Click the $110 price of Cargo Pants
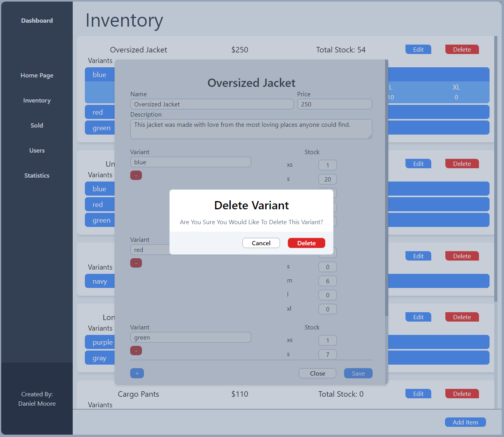Image resolution: width=504 pixels, height=437 pixels. click(x=240, y=394)
